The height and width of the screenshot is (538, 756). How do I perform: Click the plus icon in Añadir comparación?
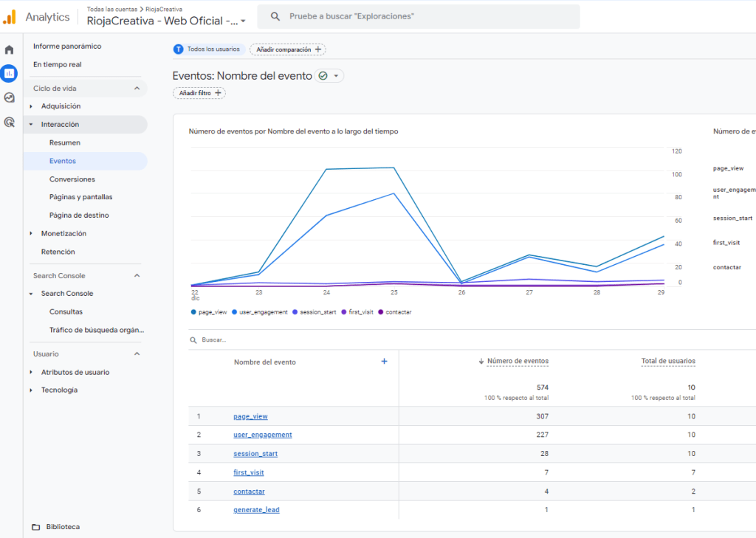(317, 49)
